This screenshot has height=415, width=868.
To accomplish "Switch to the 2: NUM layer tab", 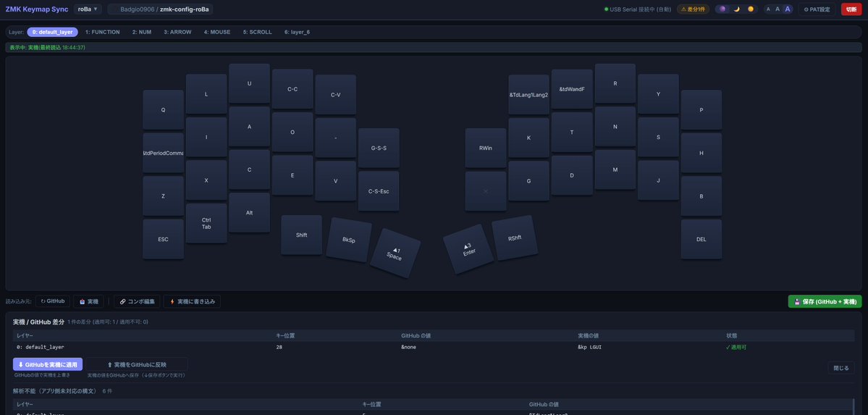I will [142, 32].
